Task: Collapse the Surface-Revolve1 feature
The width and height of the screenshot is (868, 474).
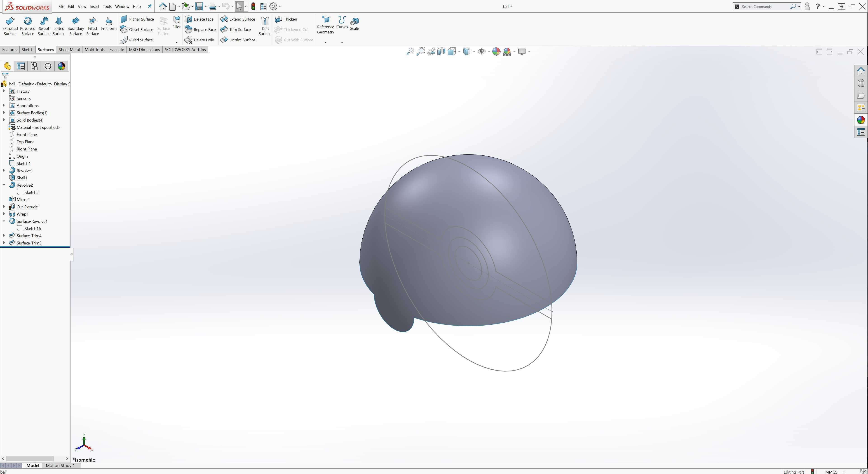Action: click(4, 221)
